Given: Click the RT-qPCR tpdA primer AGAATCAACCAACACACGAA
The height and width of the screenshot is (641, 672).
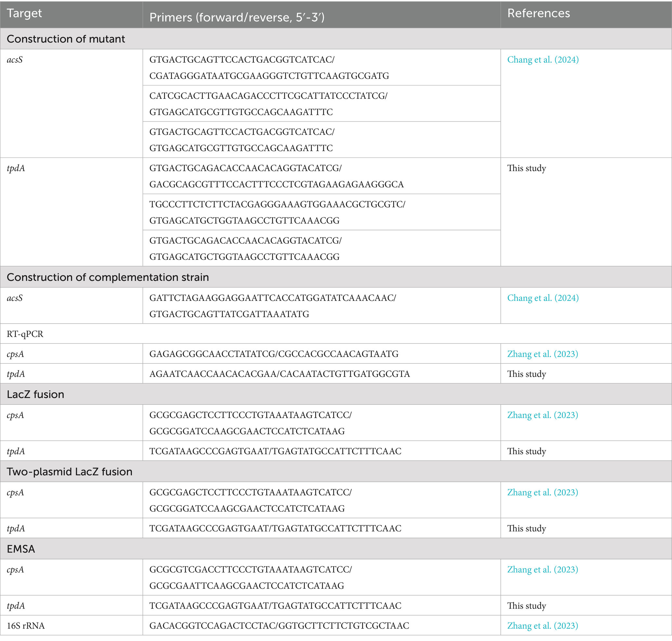Looking at the screenshot, I should (213, 374).
